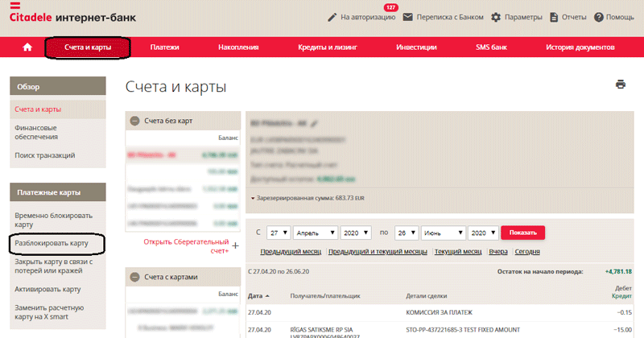Open the end day dropdown showing 26

pyautogui.click(x=407, y=233)
